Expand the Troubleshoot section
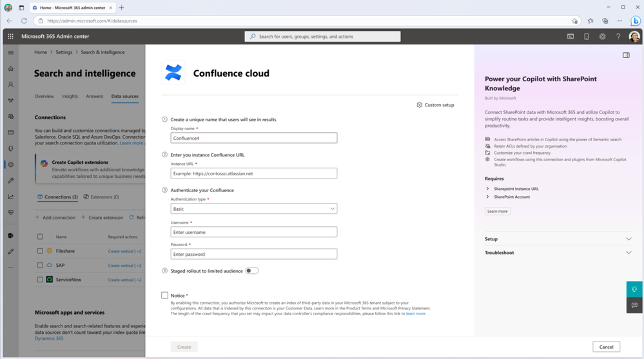 [x=558, y=253]
